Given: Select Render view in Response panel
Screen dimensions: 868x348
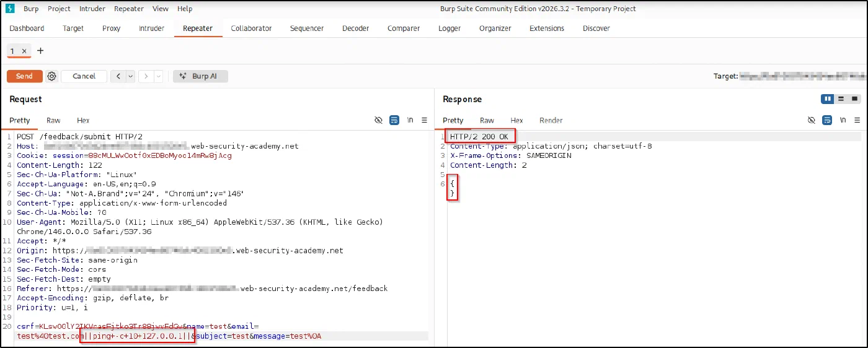Looking at the screenshot, I should pyautogui.click(x=551, y=120).
